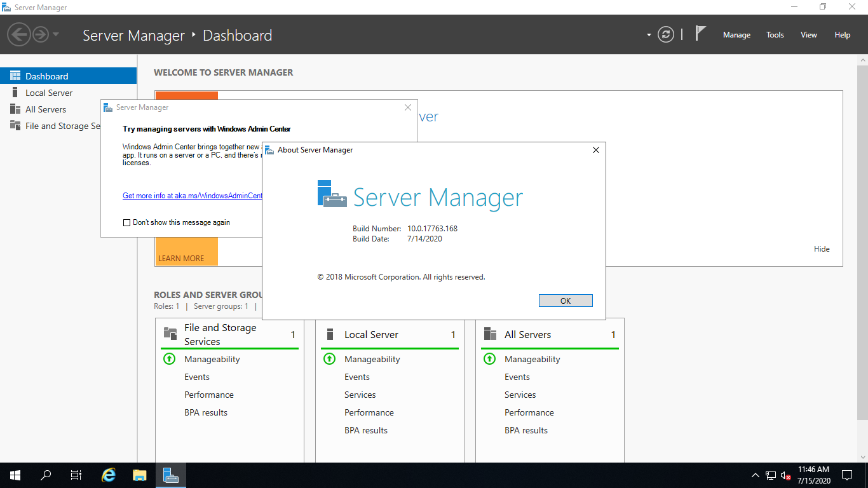Viewport: 868px width, 488px height.
Task: Open the Action Center notification icon
Action: pos(847,475)
